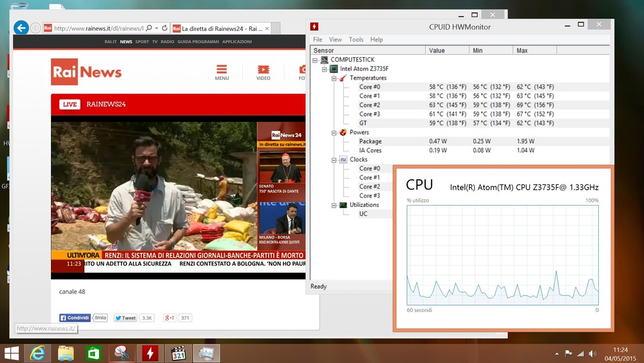Viewport: 644px width, 363px height.
Task: Click the Sensor column header
Action: click(368, 50)
